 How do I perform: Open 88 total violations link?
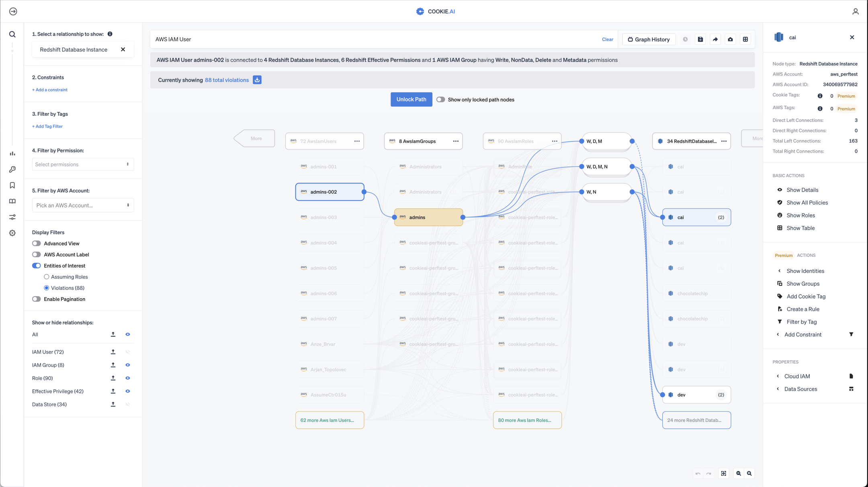point(227,80)
